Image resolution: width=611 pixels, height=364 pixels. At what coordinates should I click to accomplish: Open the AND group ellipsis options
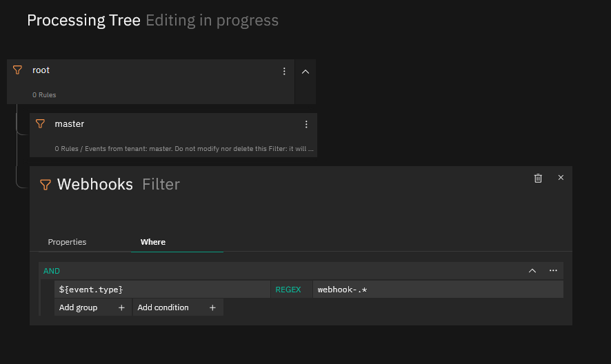pyautogui.click(x=553, y=270)
